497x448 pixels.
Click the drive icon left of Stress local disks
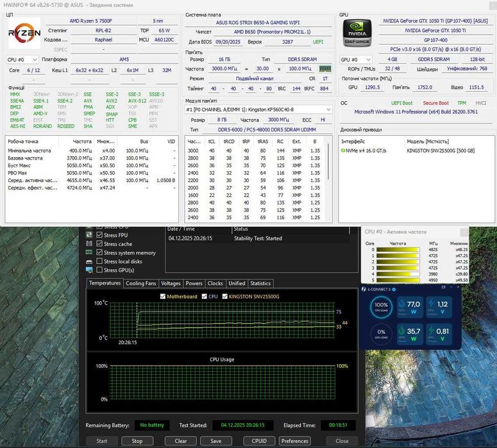(89, 261)
